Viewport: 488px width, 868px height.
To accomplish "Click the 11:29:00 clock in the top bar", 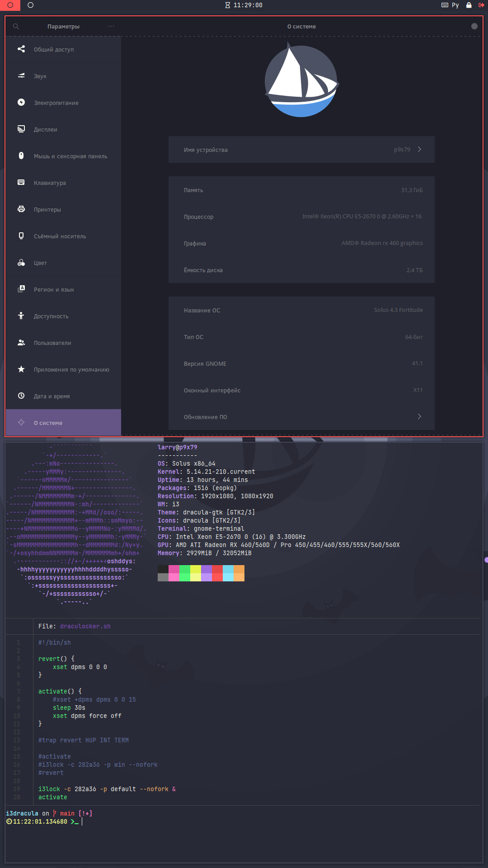I will (x=248, y=5).
